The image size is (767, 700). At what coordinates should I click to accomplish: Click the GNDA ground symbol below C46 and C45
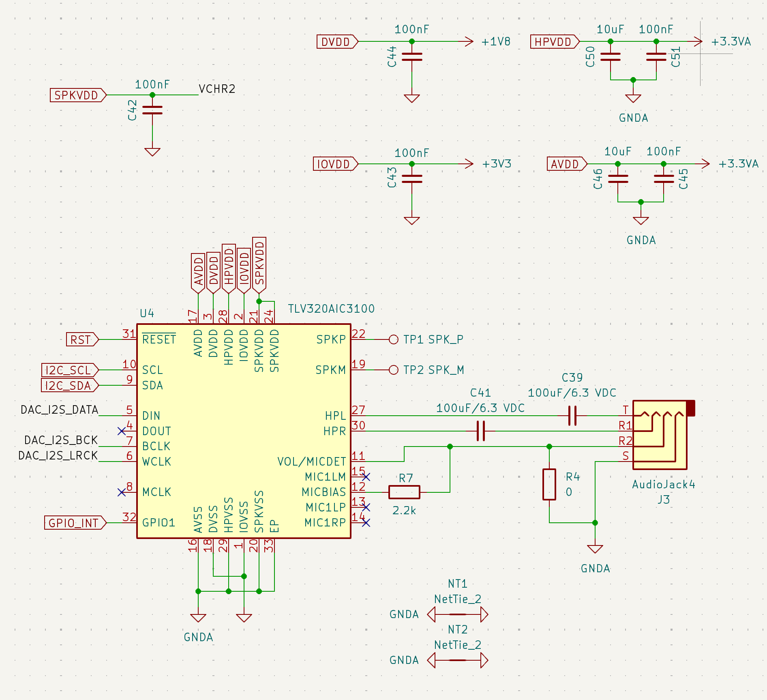point(641,221)
